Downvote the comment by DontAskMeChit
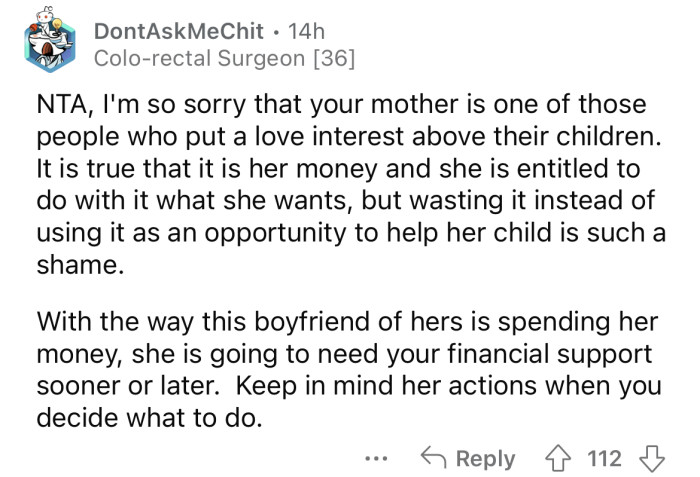The width and height of the screenshot is (700, 477). 653,458
